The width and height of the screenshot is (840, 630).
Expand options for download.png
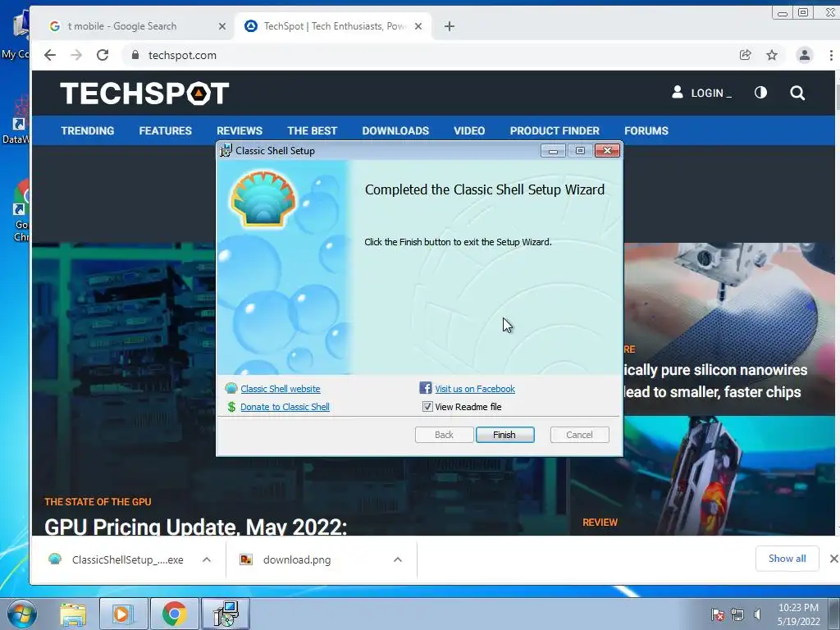[x=398, y=559]
